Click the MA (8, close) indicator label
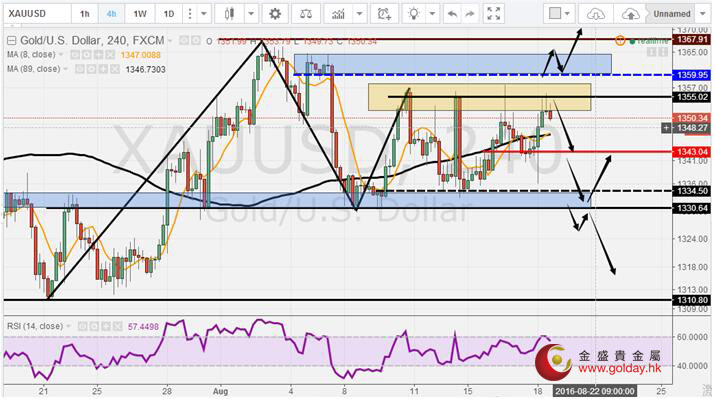The image size is (714, 399). (31, 55)
